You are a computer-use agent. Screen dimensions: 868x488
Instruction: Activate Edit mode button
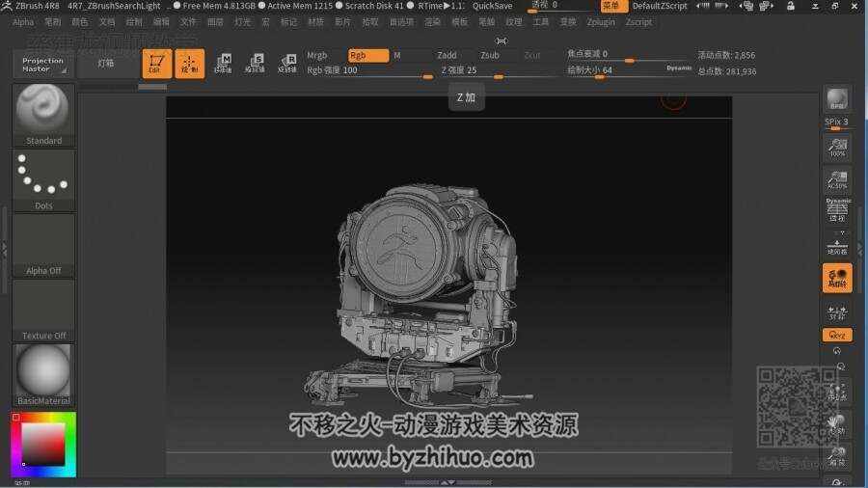pyautogui.click(x=156, y=64)
